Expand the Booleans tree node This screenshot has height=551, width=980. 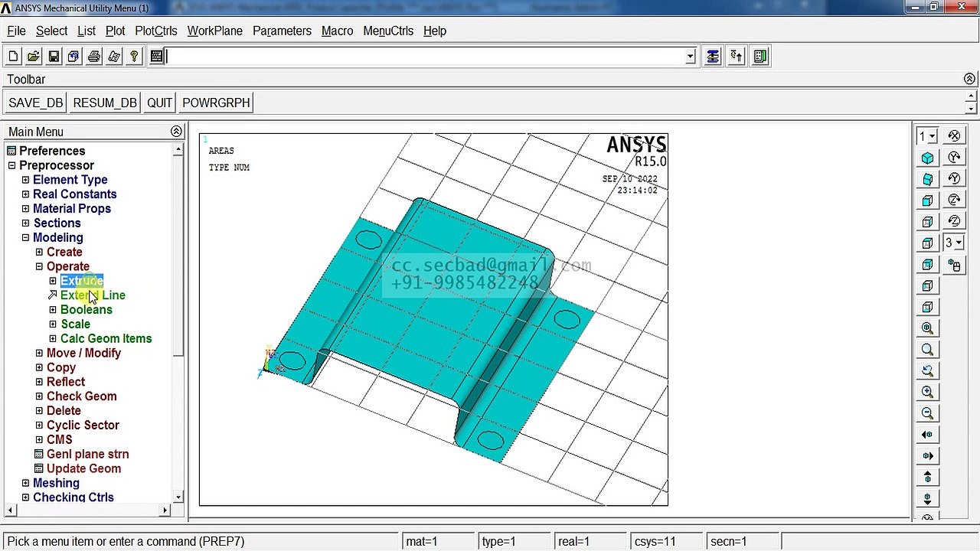point(53,310)
